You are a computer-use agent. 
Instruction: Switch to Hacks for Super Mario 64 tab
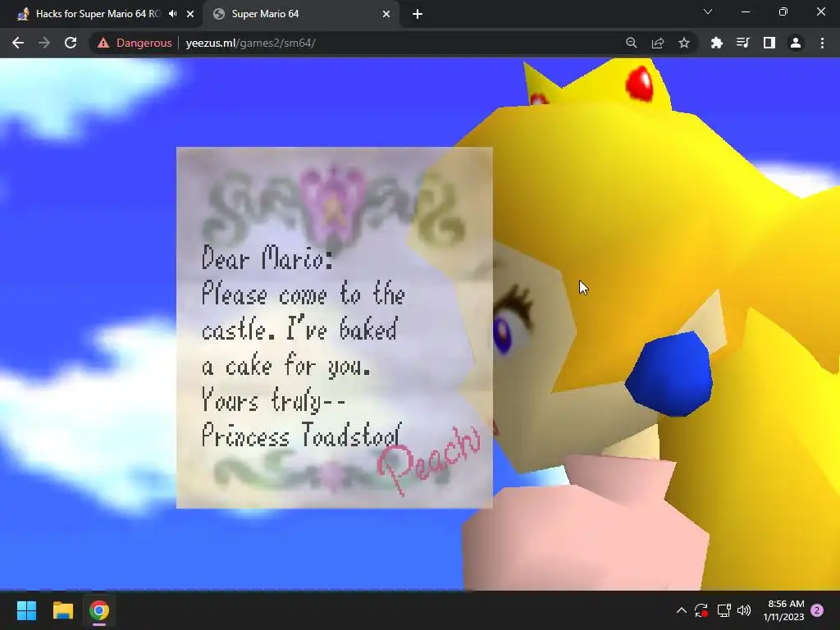coord(98,14)
